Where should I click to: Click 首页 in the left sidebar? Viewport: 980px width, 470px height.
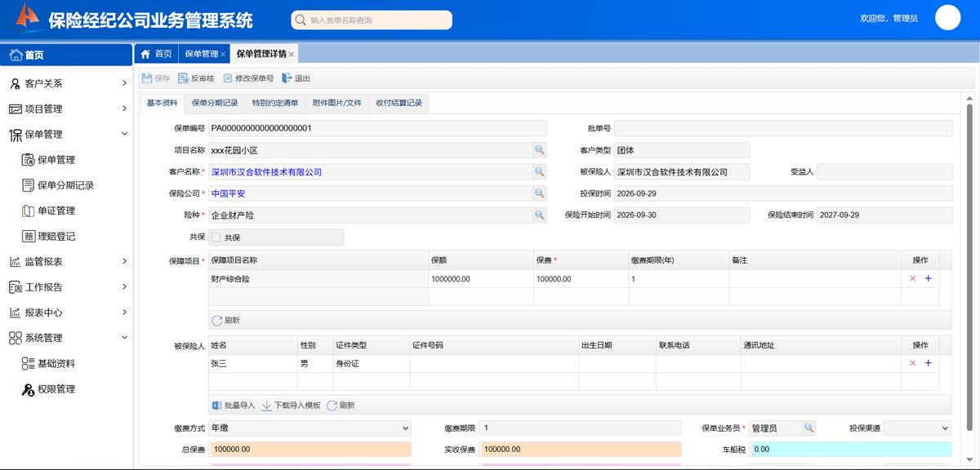66,55
